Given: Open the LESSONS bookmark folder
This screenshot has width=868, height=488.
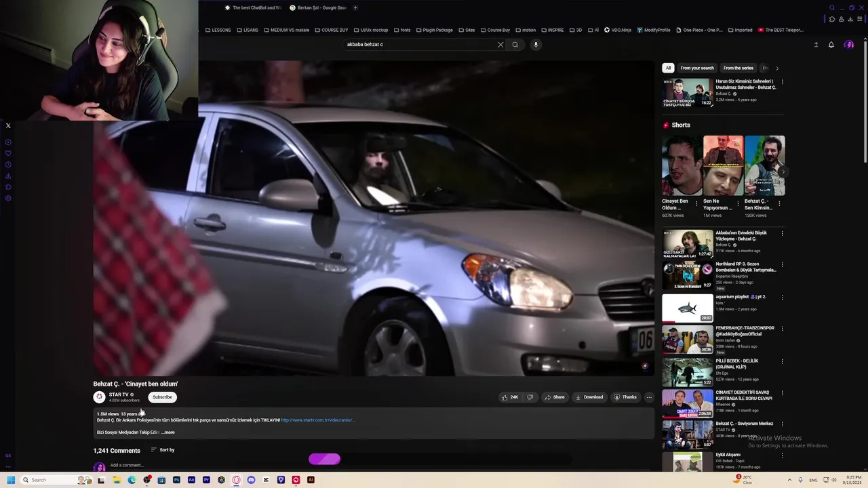Looking at the screenshot, I should [x=218, y=30].
